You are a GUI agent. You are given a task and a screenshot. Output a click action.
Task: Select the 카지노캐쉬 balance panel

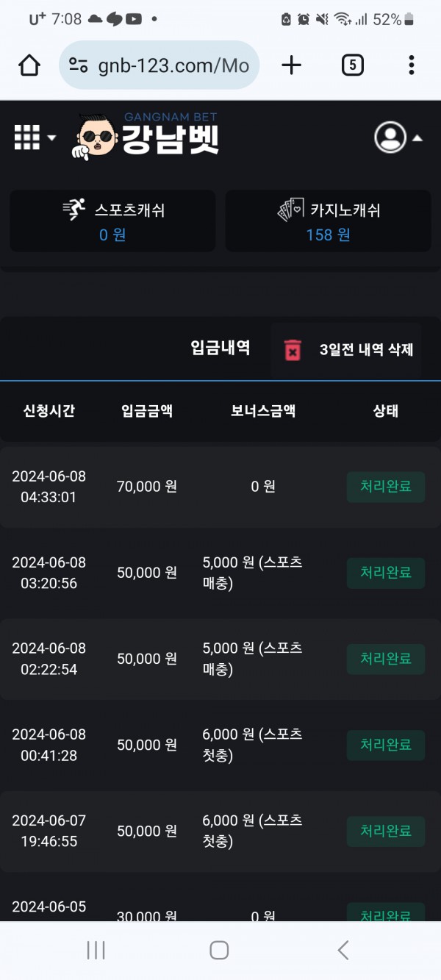click(x=328, y=221)
